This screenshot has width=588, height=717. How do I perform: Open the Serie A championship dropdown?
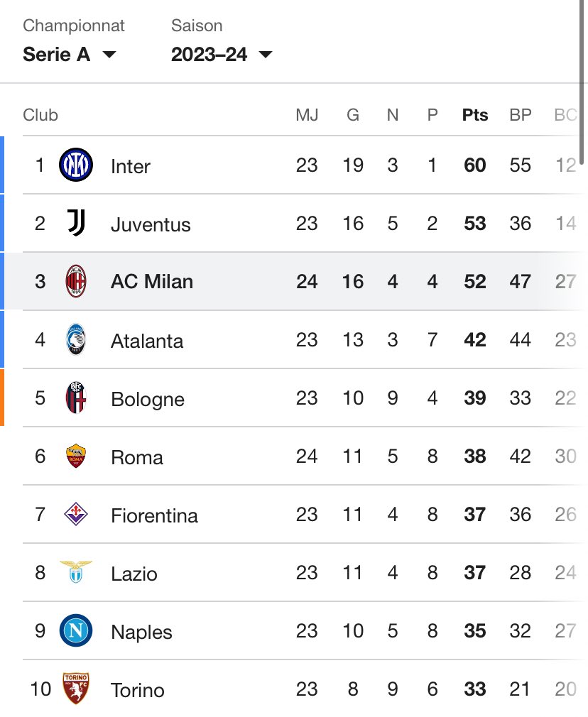(x=70, y=55)
